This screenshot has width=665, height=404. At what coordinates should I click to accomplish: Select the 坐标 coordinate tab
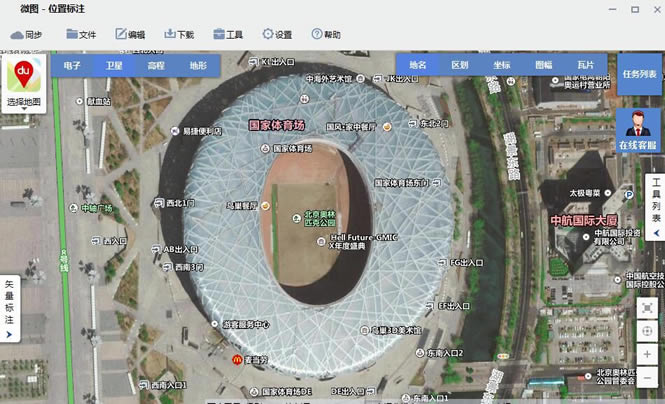502,65
